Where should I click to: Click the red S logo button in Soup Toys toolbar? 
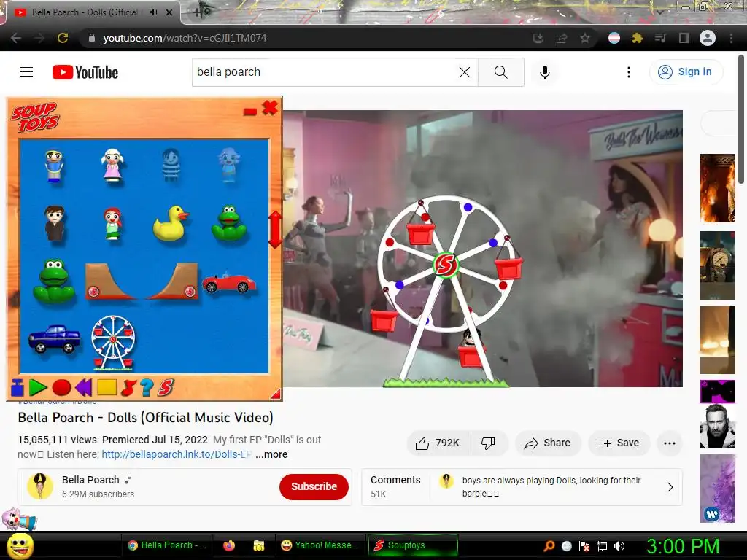pos(166,388)
